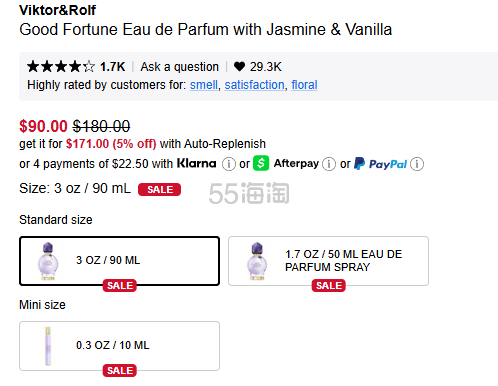Click the heart loves icon
The image size is (498, 386).
(239, 67)
